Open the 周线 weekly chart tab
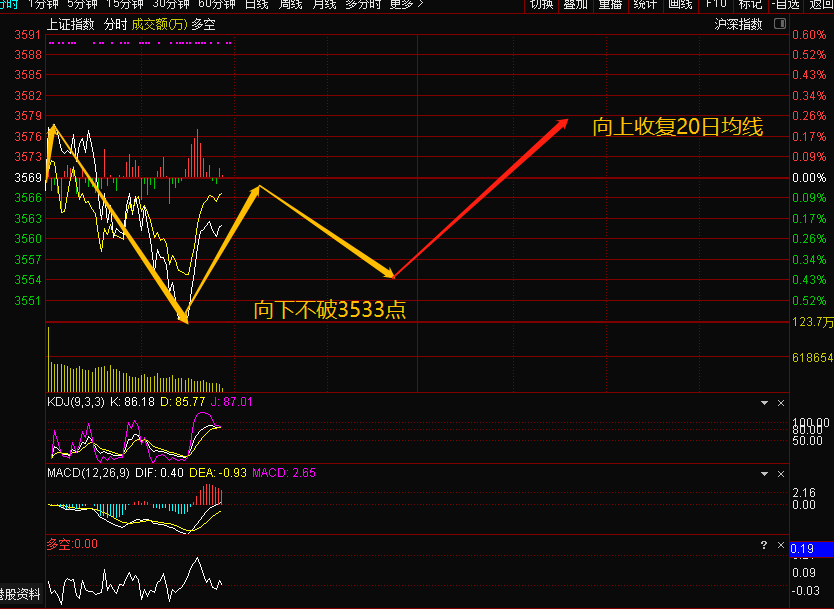 [291, 5]
